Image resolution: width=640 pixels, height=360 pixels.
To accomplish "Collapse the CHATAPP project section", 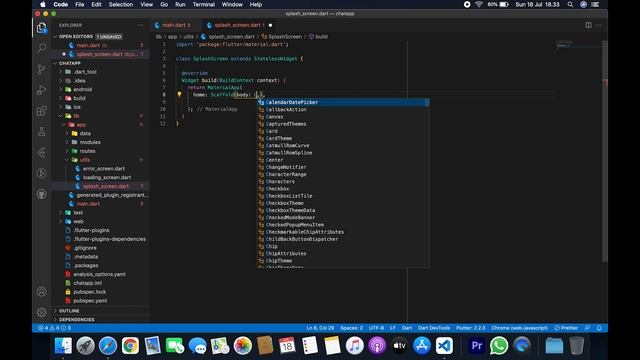I will click(70, 63).
